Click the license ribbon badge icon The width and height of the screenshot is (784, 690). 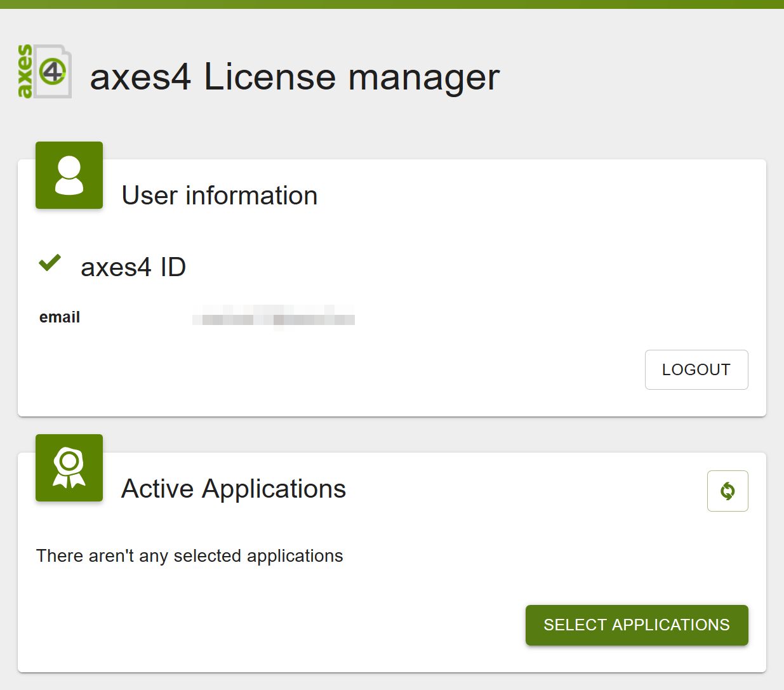click(x=69, y=468)
